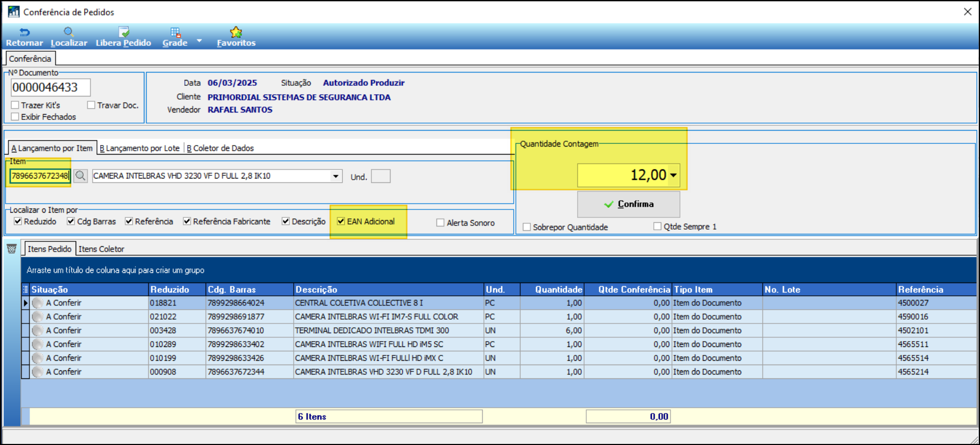Click the grid column chooser icon
The width and height of the screenshot is (980, 445).
[x=25, y=289]
